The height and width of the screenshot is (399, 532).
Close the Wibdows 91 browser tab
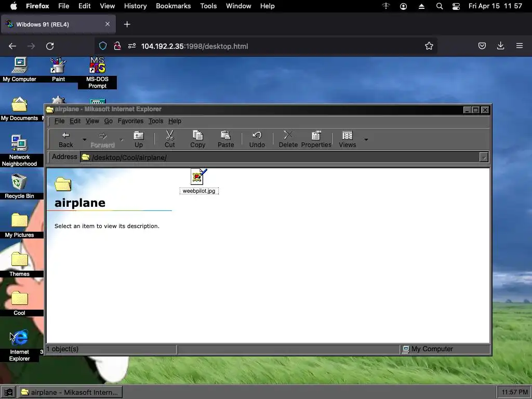point(107,24)
